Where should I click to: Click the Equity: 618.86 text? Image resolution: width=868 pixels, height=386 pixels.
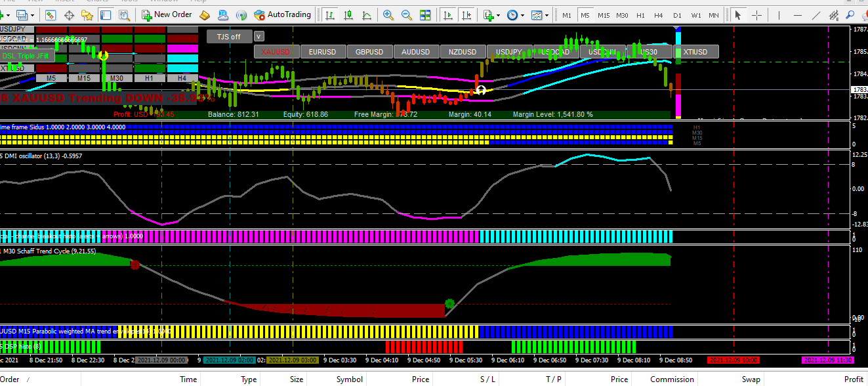click(306, 114)
